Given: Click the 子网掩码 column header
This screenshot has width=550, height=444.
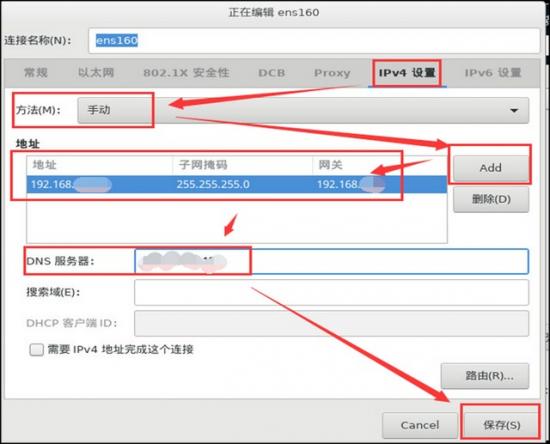Looking at the screenshot, I should (242, 165).
